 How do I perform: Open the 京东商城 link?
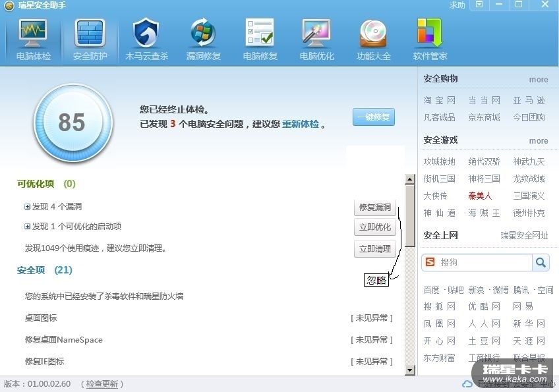point(484,117)
